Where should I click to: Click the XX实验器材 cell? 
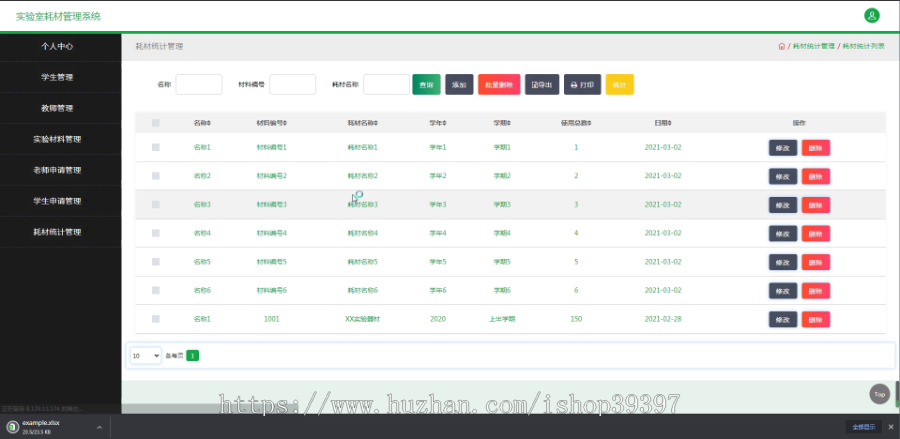(362, 319)
